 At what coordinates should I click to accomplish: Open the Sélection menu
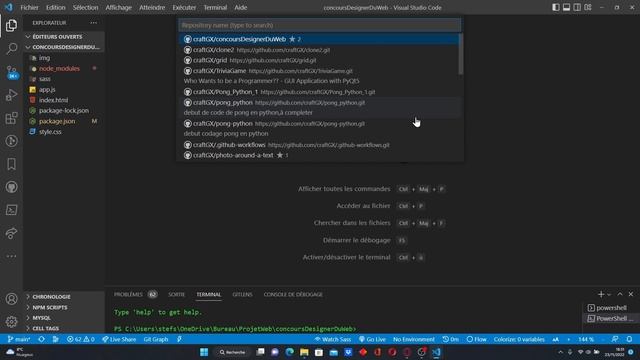(85, 7)
